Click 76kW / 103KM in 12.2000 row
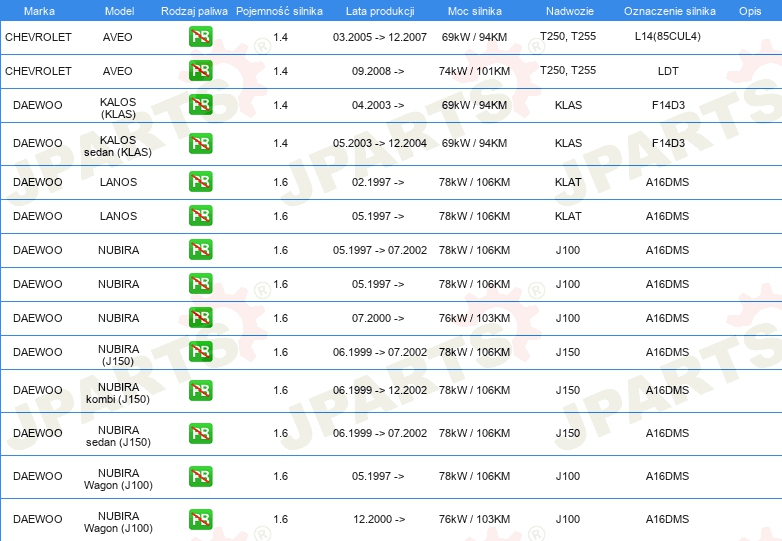 pyautogui.click(x=474, y=519)
